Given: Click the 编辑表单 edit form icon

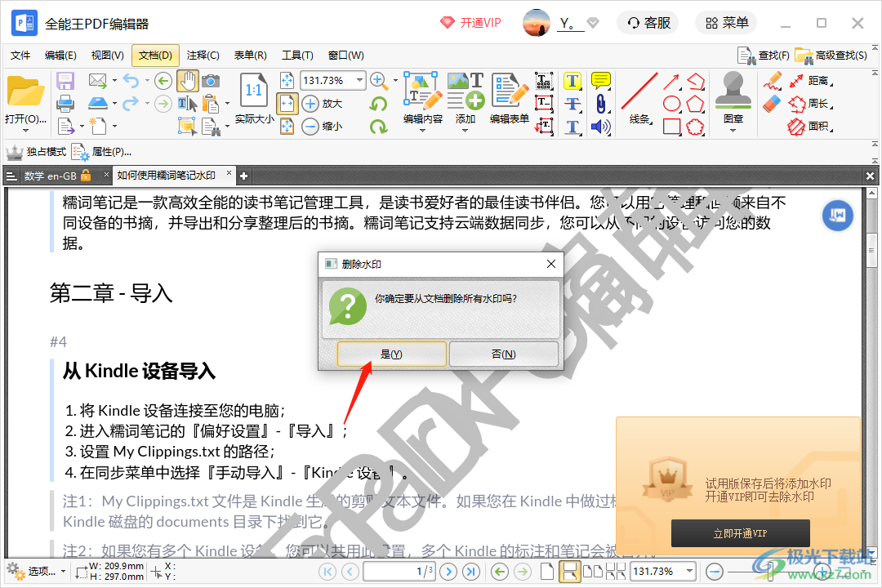Looking at the screenshot, I should tap(510, 90).
